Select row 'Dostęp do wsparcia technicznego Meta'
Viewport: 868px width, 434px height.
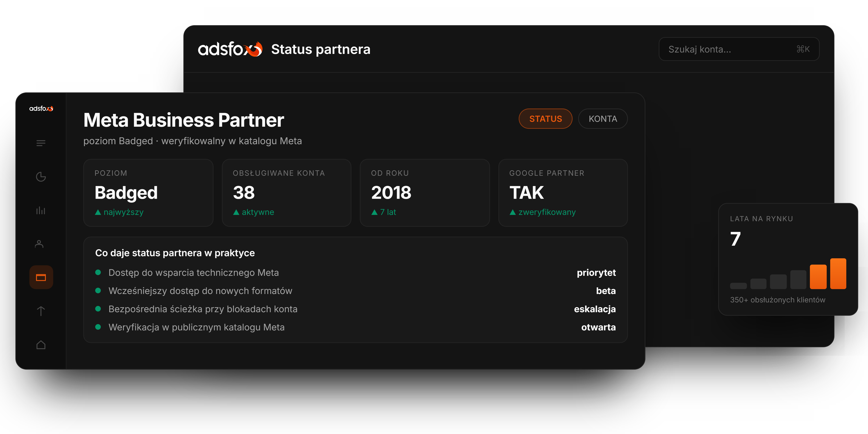pyautogui.click(x=355, y=272)
